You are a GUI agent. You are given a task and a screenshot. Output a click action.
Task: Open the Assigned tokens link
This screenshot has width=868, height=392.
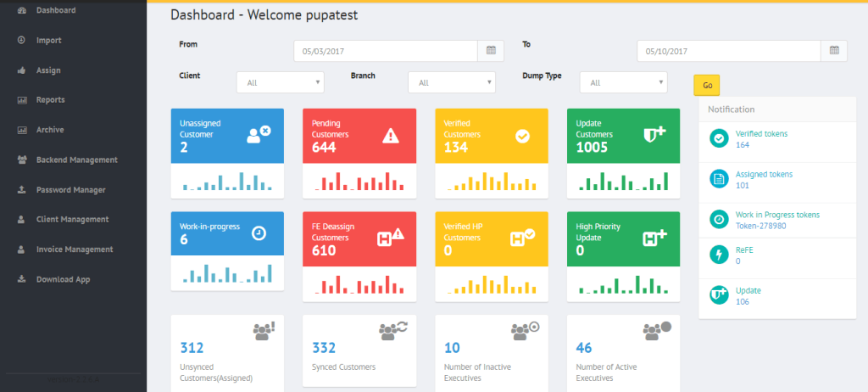764,174
